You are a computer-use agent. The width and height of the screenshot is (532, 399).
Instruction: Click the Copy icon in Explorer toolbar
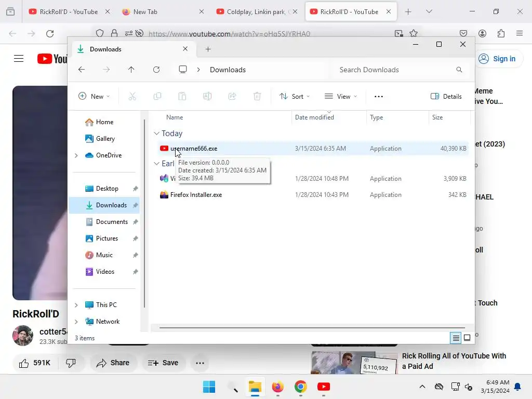(x=157, y=96)
